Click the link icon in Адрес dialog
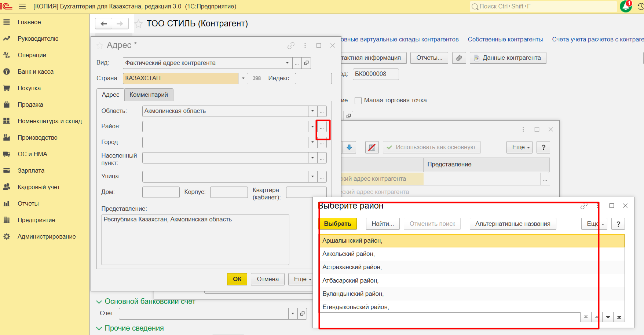 click(291, 45)
